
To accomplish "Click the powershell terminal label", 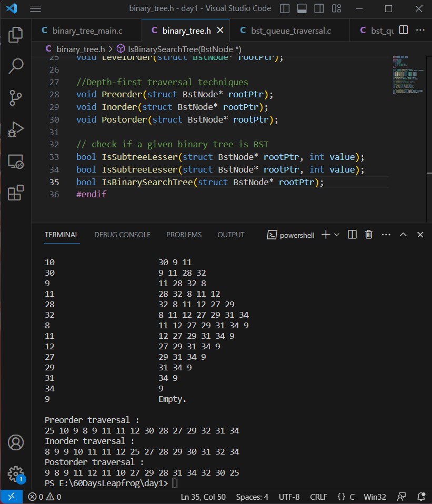I will (290, 235).
